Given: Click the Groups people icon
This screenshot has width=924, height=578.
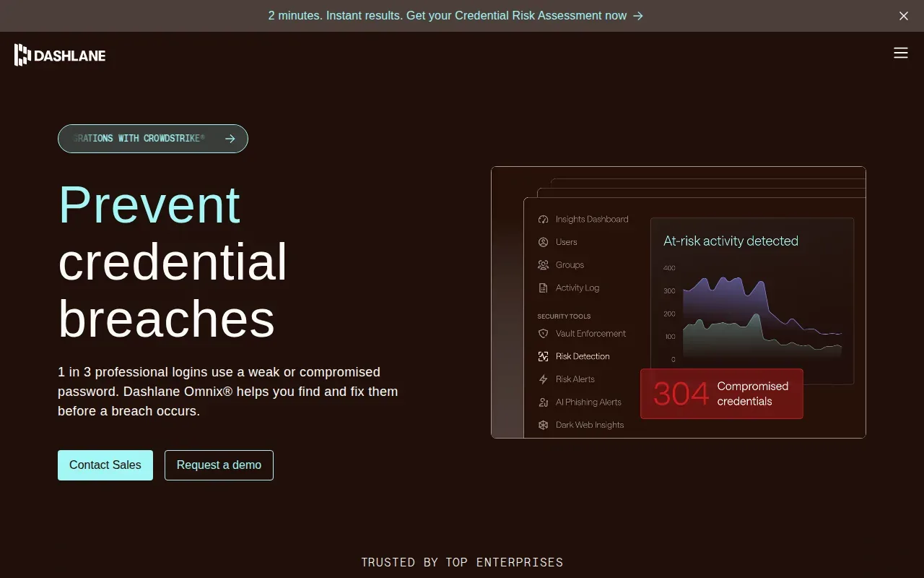Looking at the screenshot, I should 544,265.
